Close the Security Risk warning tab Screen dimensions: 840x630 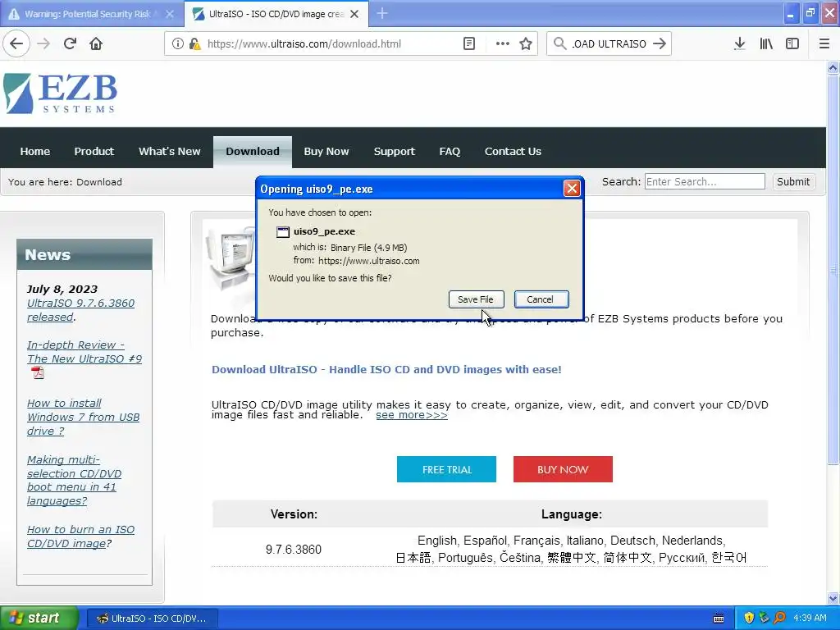170,14
